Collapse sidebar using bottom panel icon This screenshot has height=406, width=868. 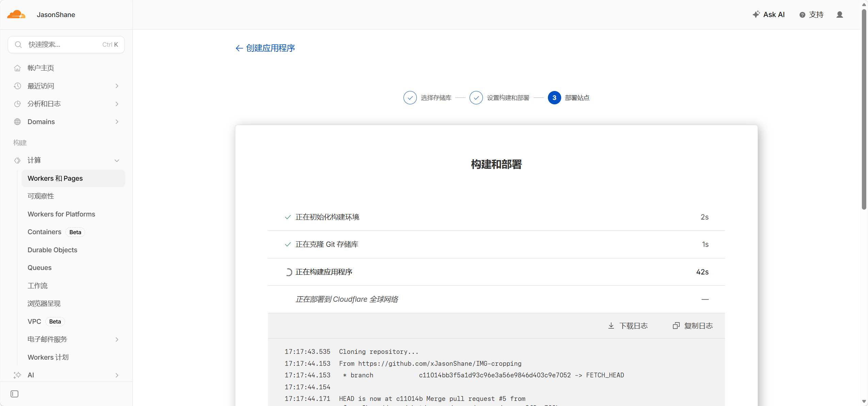[14, 394]
